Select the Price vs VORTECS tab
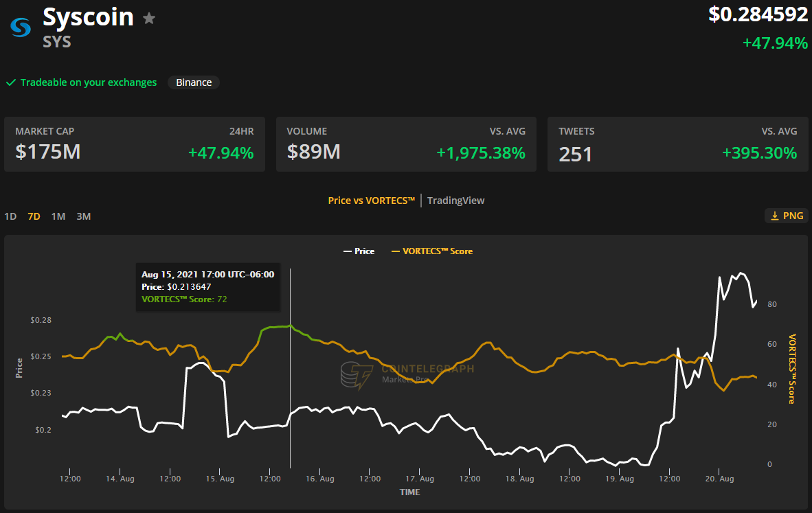 (x=372, y=201)
